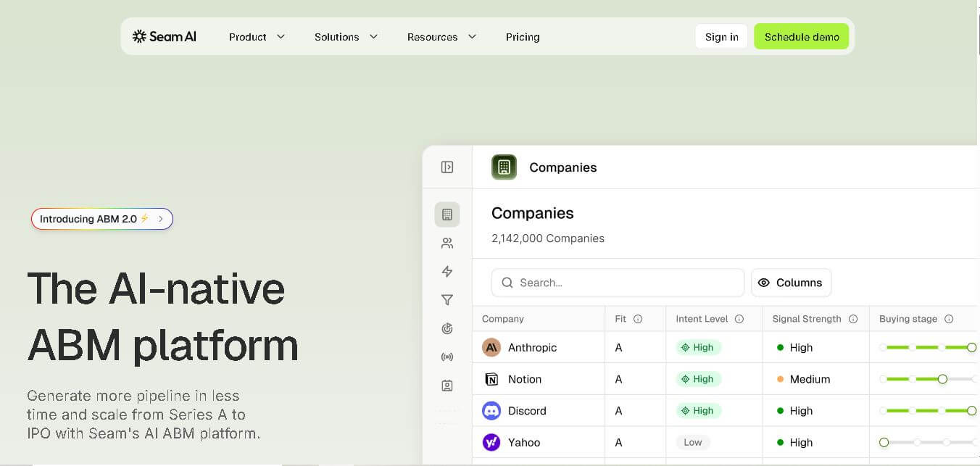Image resolution: width=980 pixels, height=466 pixels.
Task: Click the Intent Level info icon
Action: coord(739,319)
